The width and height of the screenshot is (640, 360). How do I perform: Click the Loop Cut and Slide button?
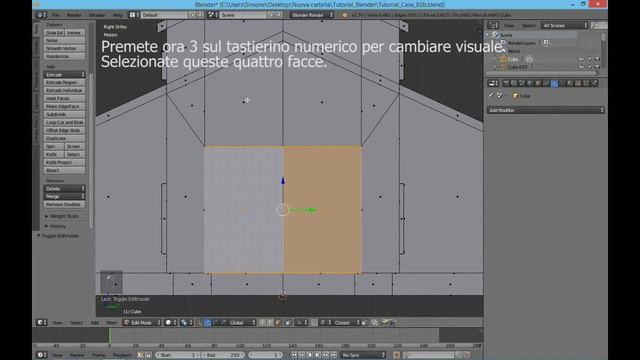64,122
